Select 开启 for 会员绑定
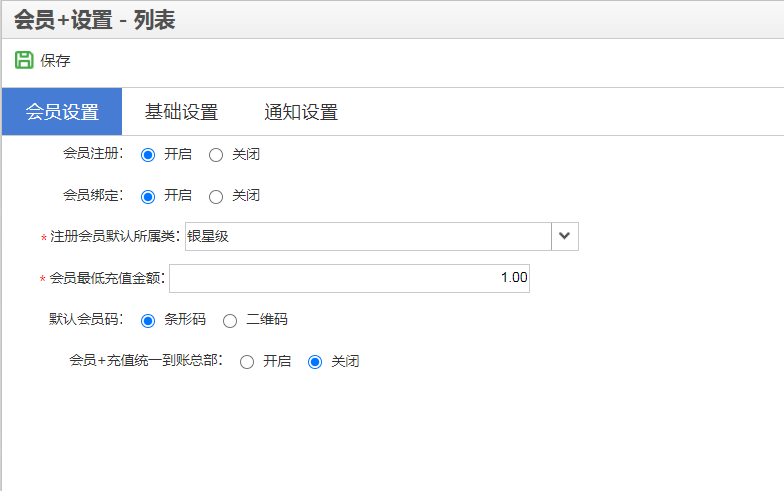Image resolution: width=784 pixels, height=491 pixels. (148, 196)
